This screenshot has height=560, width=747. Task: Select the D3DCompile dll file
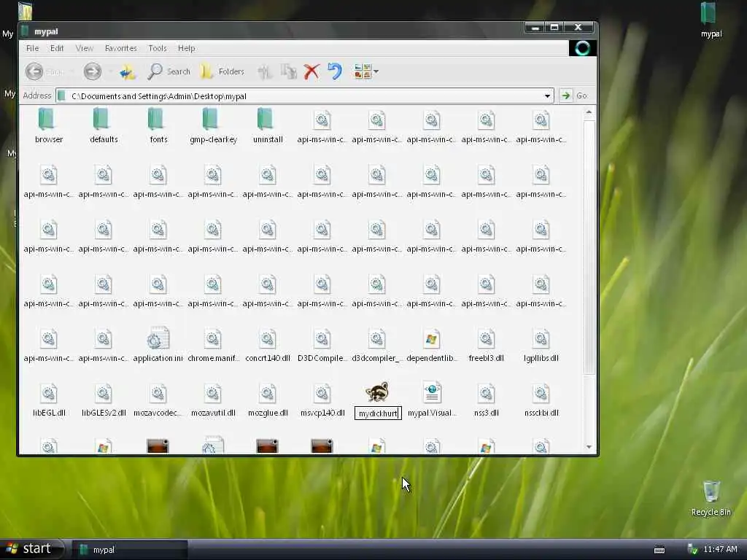click(x=322, y=345)
